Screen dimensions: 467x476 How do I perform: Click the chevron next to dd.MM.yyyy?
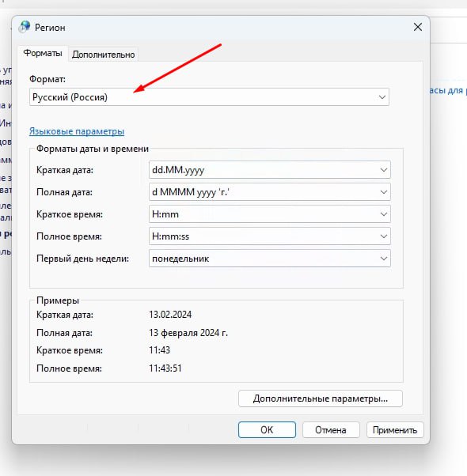(x=383, y=170)
